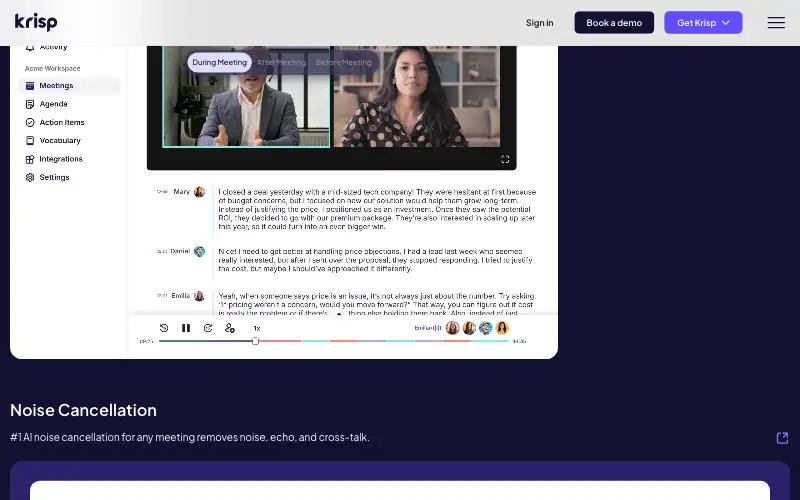Skip forward with the forward arrow

pyautogui.click(x=208, y=328)
